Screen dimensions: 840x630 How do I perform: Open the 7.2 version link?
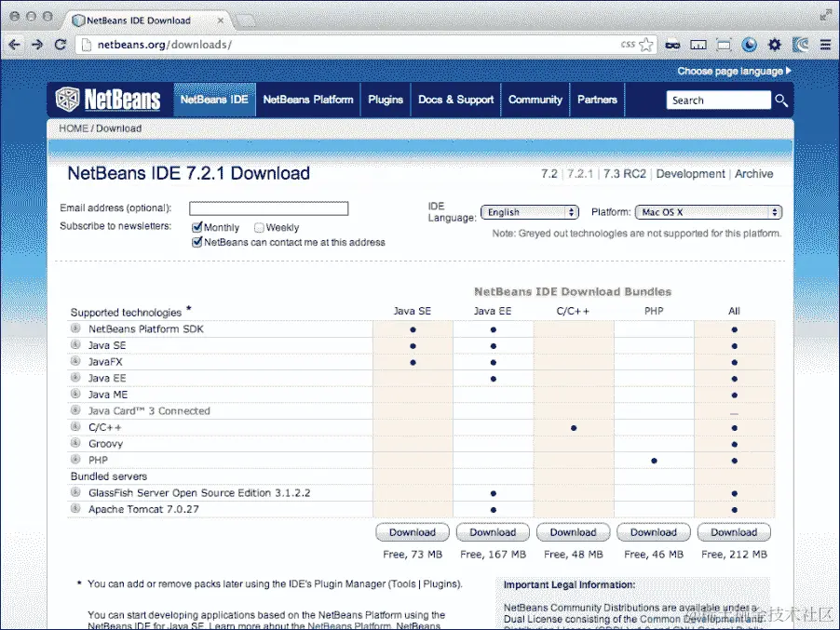coord(549,174)
